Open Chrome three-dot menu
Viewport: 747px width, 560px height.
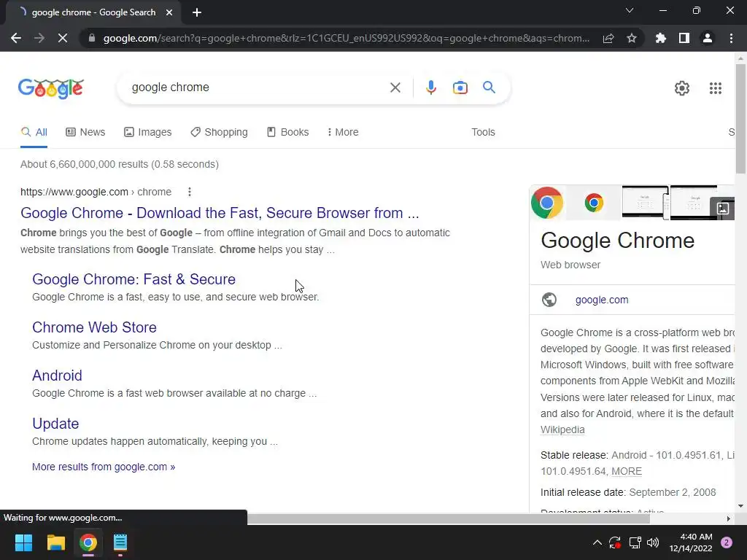click(731, 38)
